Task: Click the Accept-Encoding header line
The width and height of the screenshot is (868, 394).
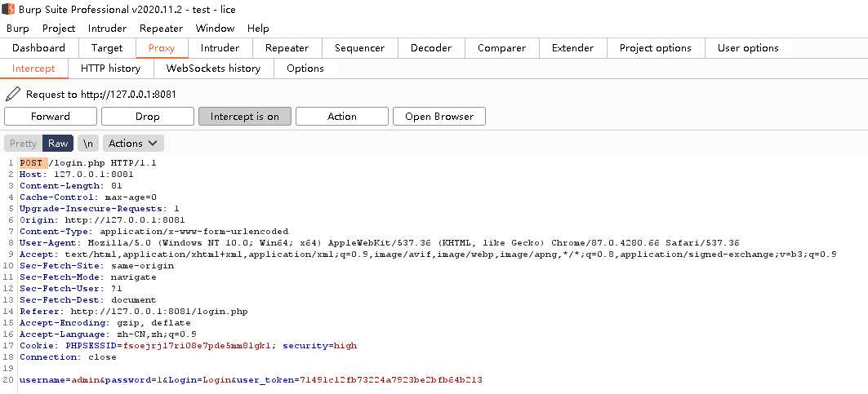Action: pos(105,323)
